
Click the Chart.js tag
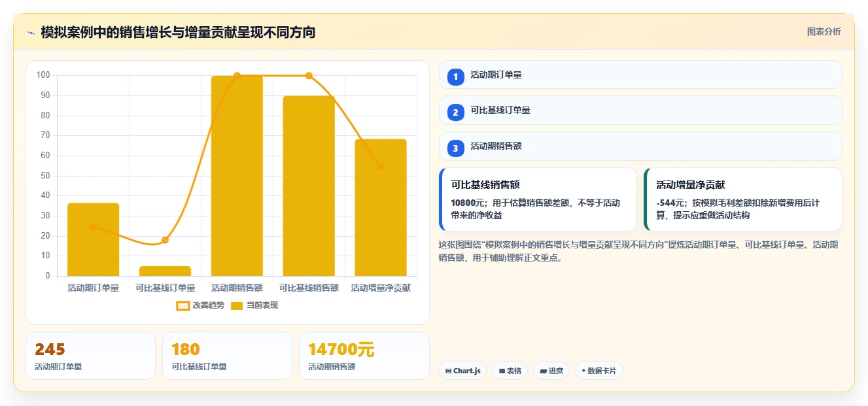click(462, 371)
